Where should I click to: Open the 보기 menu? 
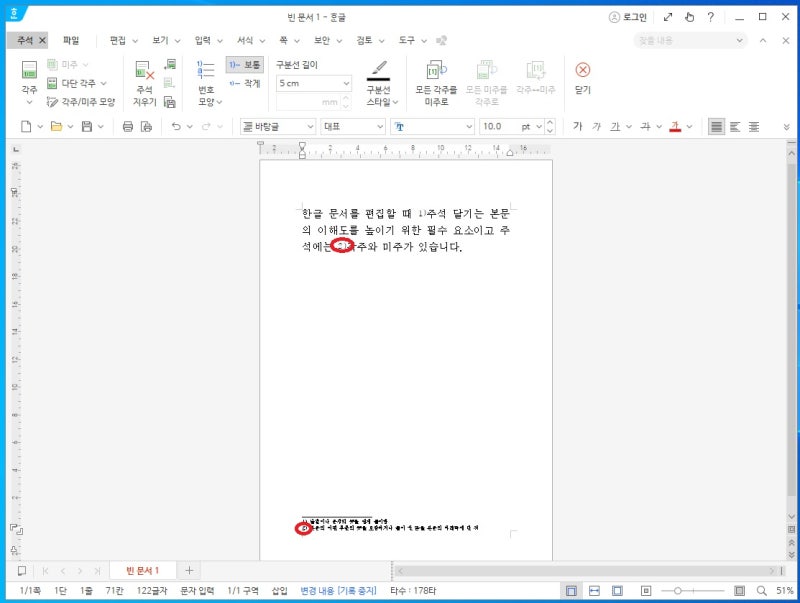tap(160, 40)
